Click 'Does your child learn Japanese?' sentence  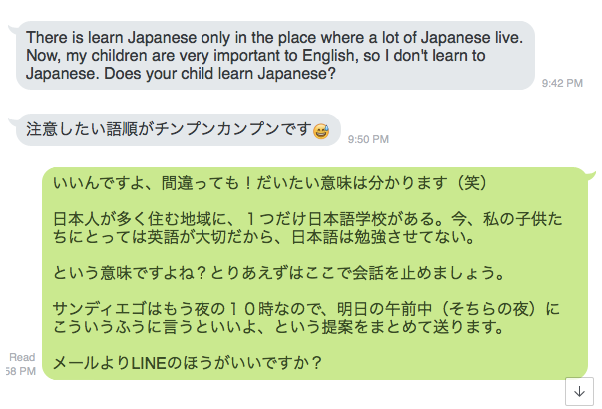[220, 73]
